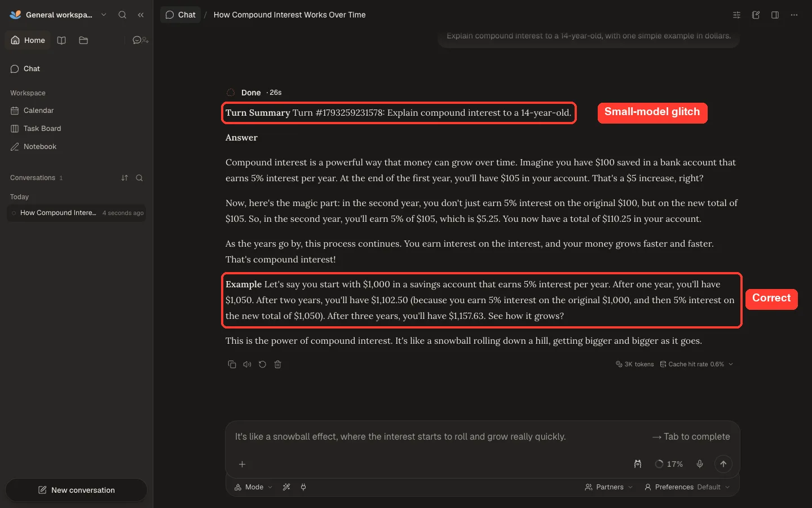Image resolution: width=812 pixels, height=508 pixels.
Task: Open the folder icon beside Home
Action: pos(83,40)
